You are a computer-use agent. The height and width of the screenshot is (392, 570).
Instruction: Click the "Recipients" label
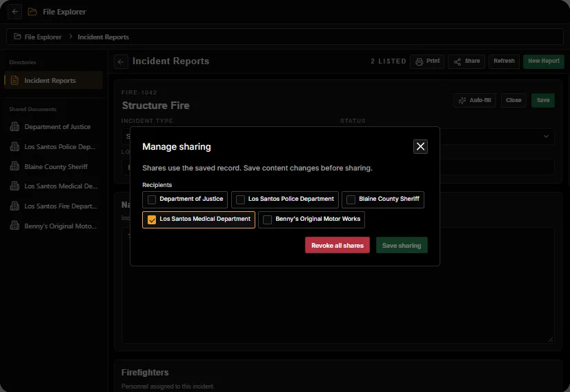coord(157,185)
